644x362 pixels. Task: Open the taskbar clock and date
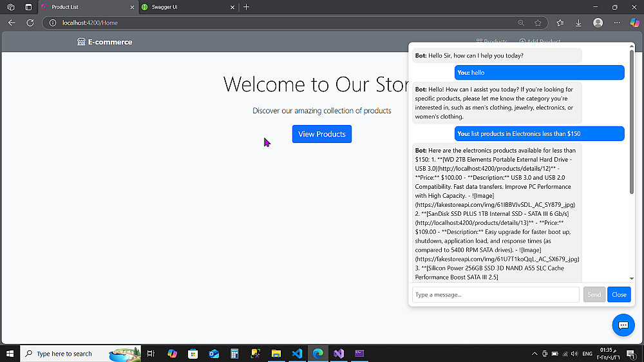[x=609, y=354]
